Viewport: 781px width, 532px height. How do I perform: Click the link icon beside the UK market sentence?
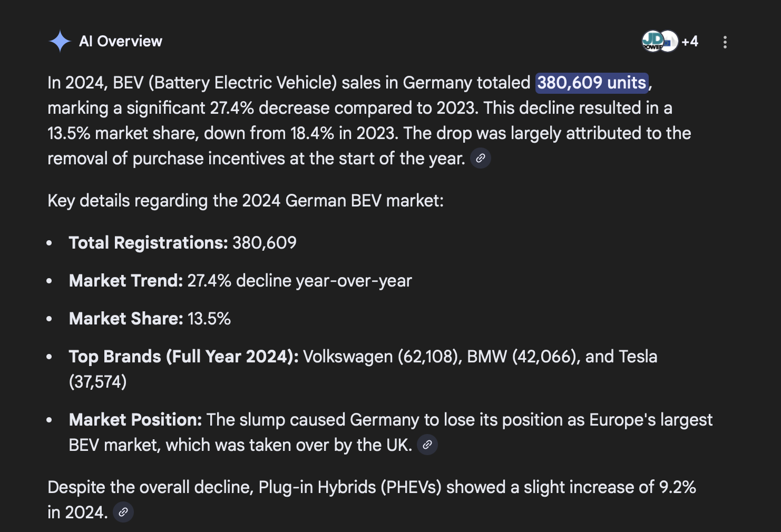pyautogui.click(x=427, y=445)
